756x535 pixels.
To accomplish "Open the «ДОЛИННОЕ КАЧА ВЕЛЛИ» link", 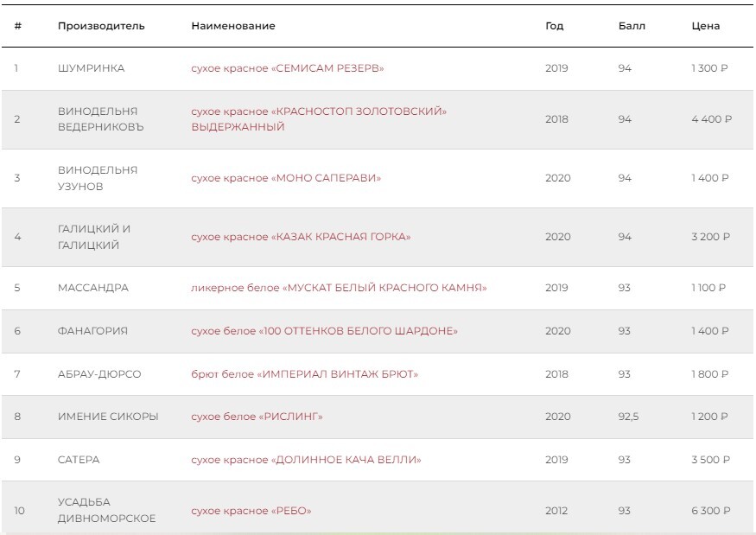I will [306, 460].
